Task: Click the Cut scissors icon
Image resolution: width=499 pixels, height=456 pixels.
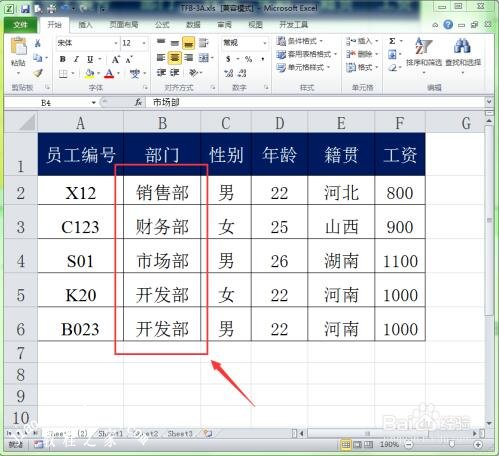Action: 38,43
